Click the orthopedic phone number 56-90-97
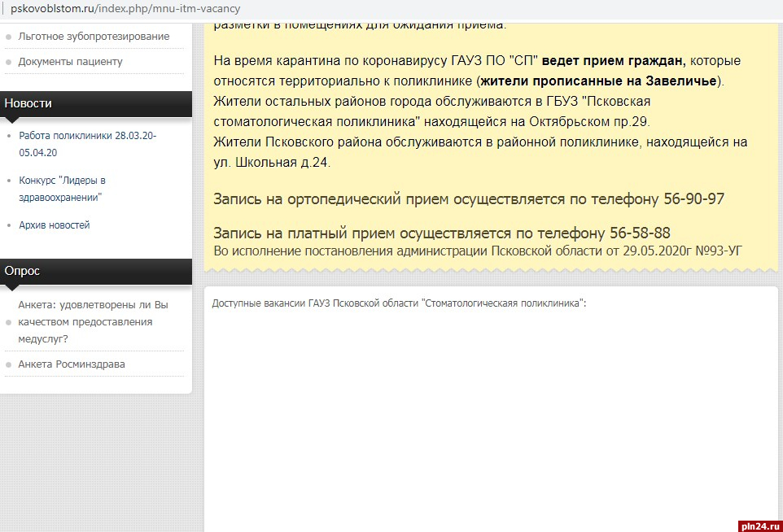This screenshot has width=783, height=532. click(692, 199)
